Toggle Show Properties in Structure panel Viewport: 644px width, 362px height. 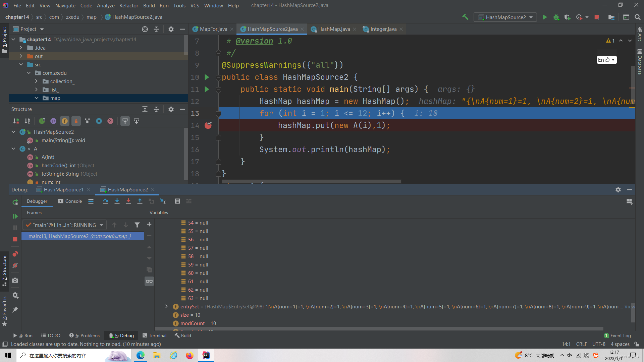click(x=53, y=121)
